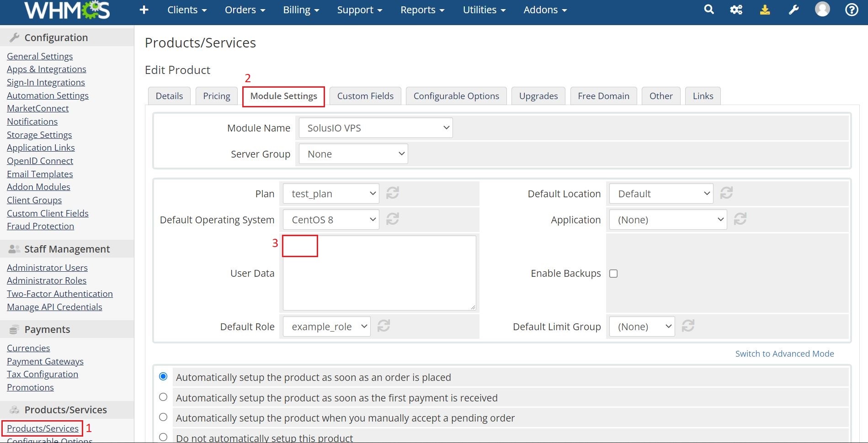Viewport: 868px width, 443px height.
Task: Switch to the Custom Fields tab
Action: [x=365, y=96]
